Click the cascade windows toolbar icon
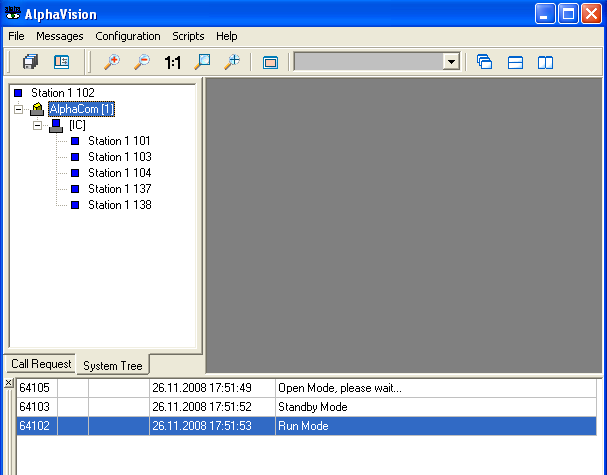Screen dimensions: 607x475 pos(485,62)
